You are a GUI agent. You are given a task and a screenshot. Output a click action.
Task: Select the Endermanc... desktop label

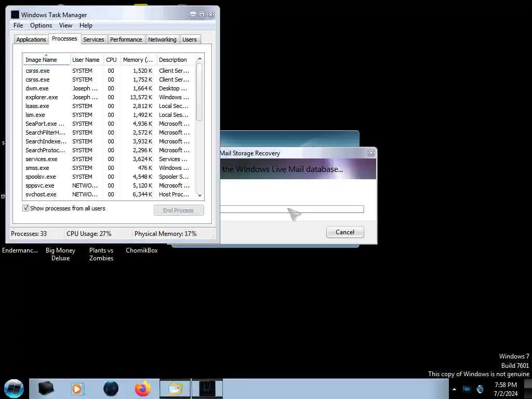20,250
